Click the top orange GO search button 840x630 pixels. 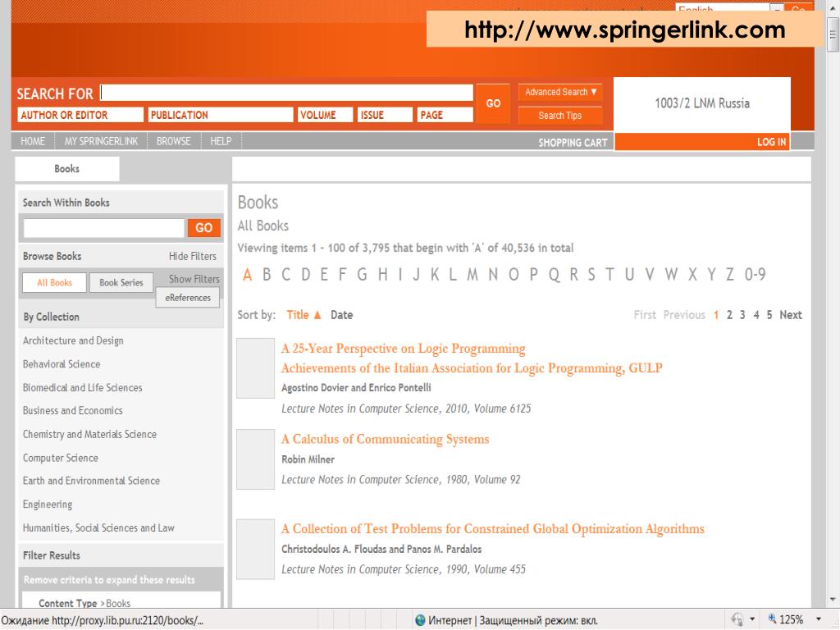point(493,103)
